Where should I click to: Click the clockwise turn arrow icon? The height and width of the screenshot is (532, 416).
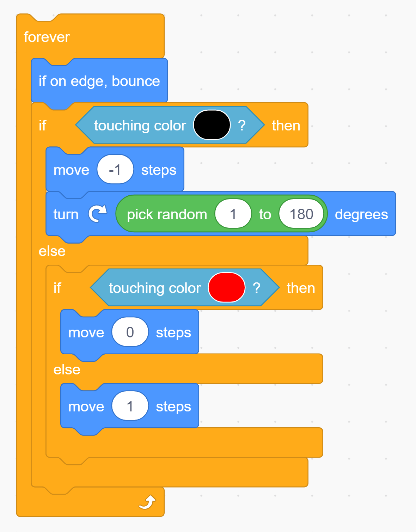coord(98,214)
